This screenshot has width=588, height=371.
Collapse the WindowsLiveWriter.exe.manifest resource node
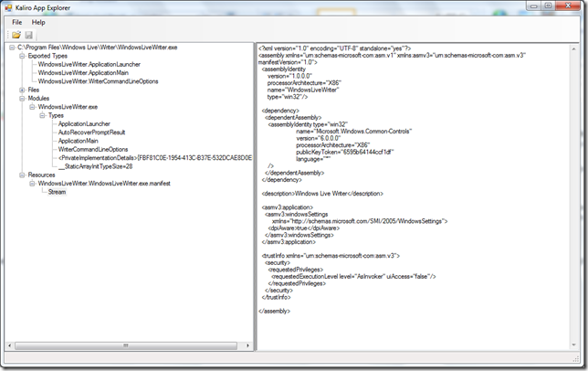click(32, 184)
